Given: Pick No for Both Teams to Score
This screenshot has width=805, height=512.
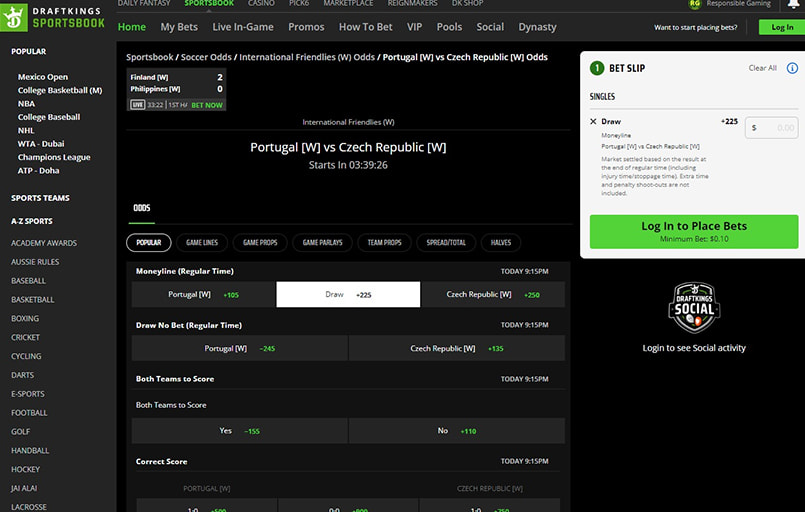Looking at the screenshot, I should tap(457, 431).
